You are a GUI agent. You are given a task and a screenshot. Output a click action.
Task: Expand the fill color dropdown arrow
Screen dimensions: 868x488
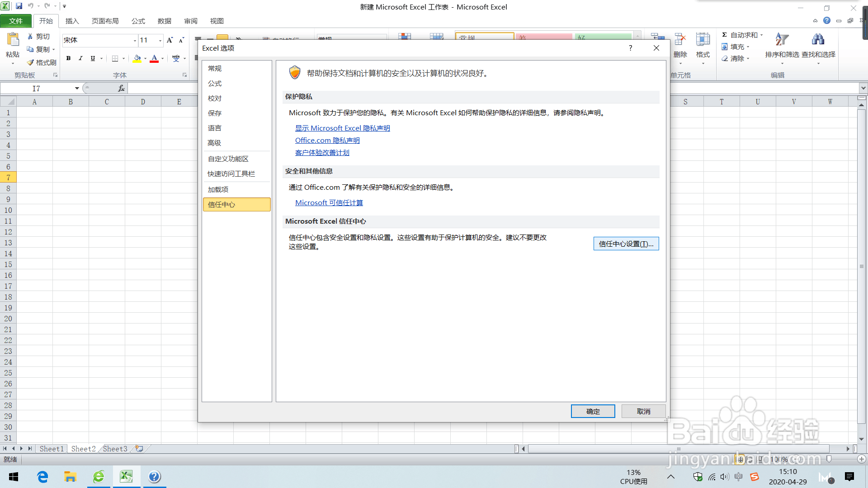click(x=145, y=58)
